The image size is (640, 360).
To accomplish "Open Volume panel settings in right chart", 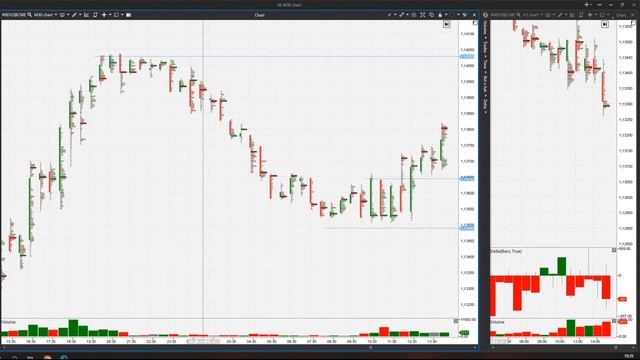I will pos(614,321).
